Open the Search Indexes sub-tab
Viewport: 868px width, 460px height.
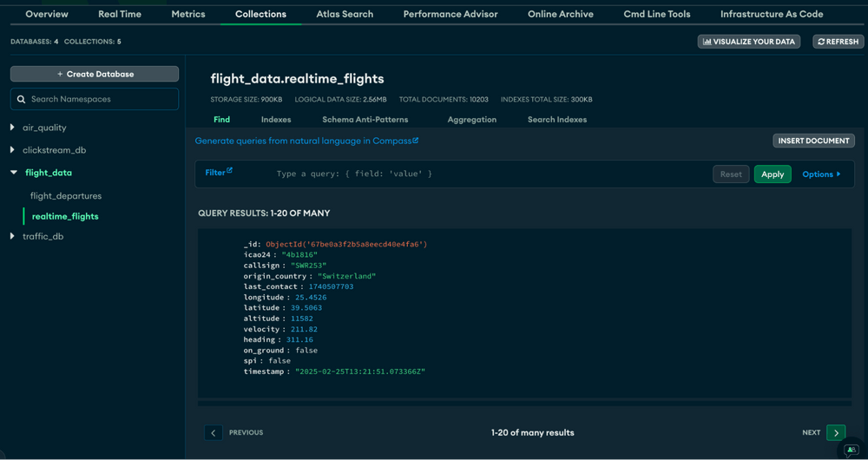(x=557, y=120)
